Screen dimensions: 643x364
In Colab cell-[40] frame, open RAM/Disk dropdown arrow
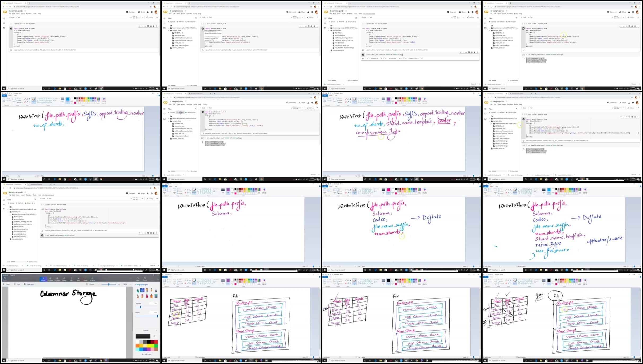pyautogui.click(x=142, y=199)
